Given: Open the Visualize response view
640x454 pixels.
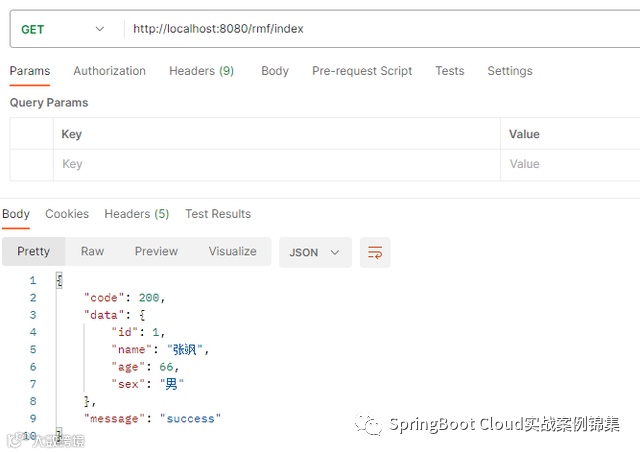Looking at the screenshot, I should 232,252.
